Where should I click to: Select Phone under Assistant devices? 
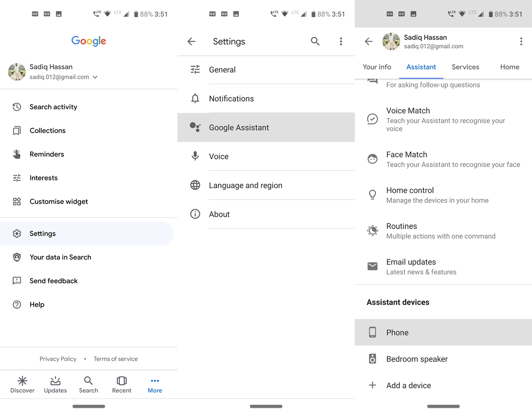[443, 332]
